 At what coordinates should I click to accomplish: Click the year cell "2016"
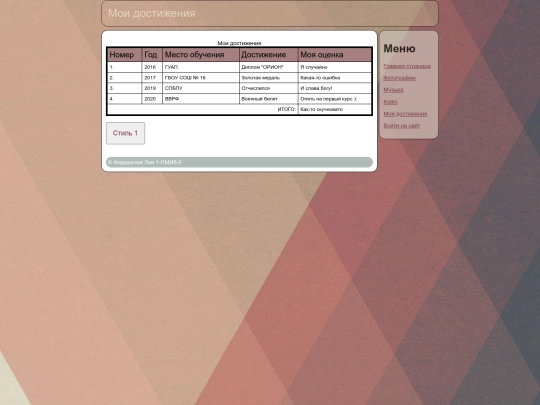(x=152, y=67)
